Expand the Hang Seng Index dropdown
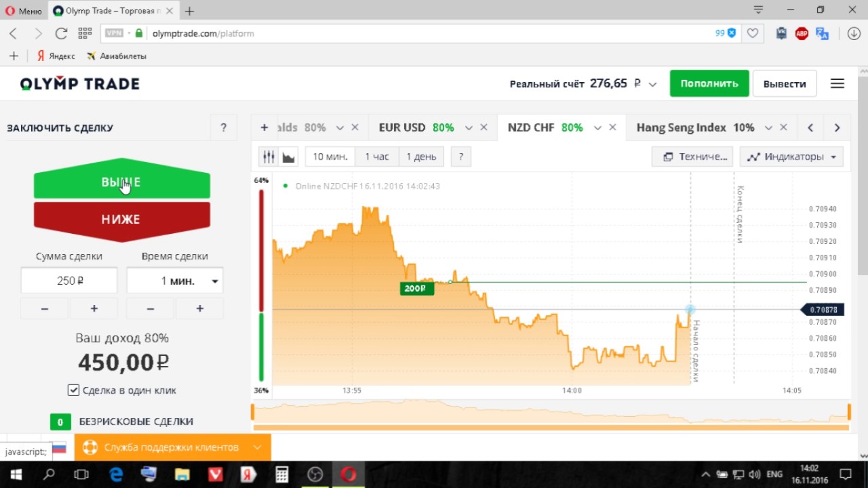The image size is (868, 488). (x=768, y=127)
